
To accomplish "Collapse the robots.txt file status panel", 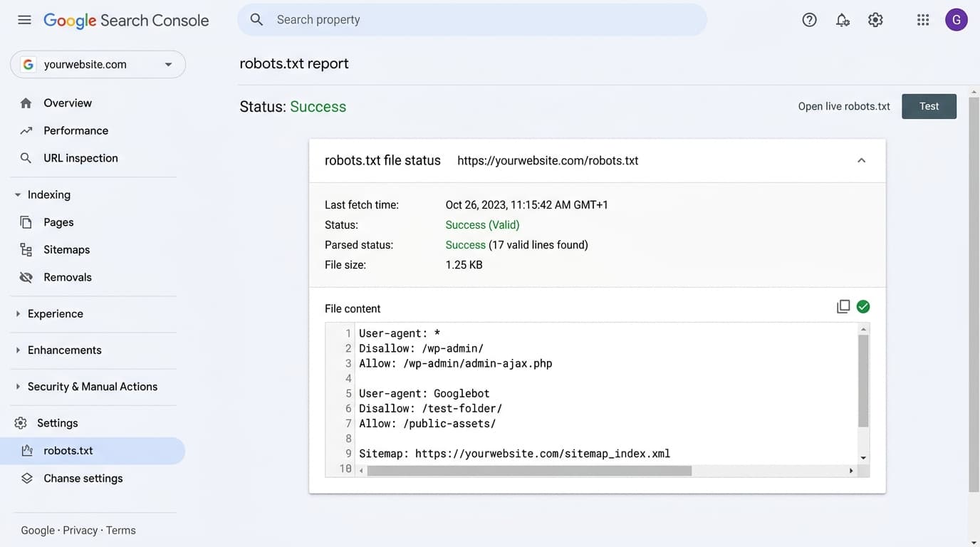I will 861,160.
